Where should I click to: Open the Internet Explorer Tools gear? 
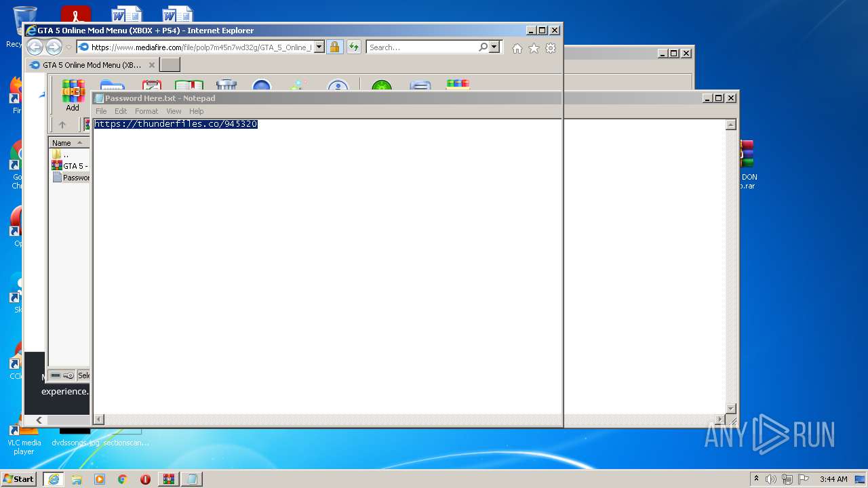click(551, 48)
